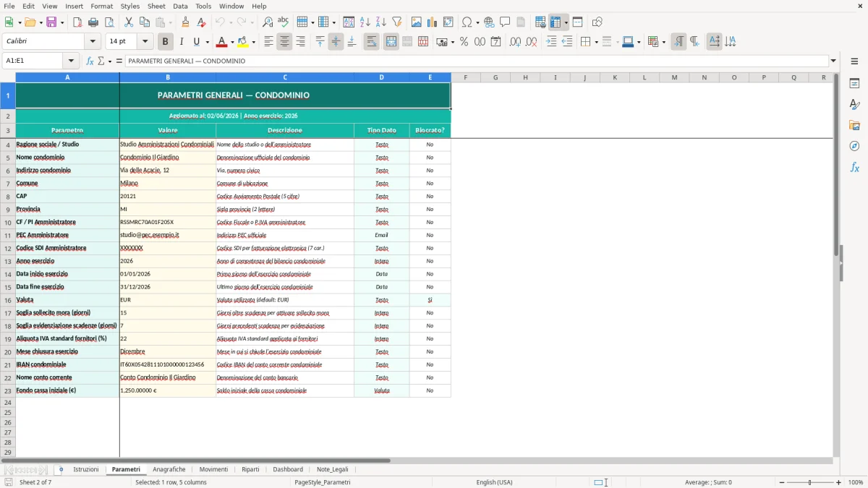Insert Chart icon
Image resolution: width=868 pixels, height=488 pixels.
pos(433,22)
